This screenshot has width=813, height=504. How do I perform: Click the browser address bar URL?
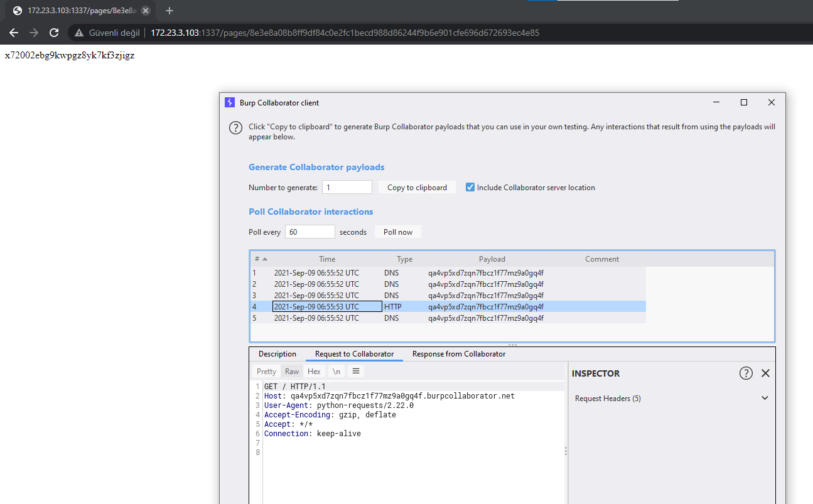(345, 33)
